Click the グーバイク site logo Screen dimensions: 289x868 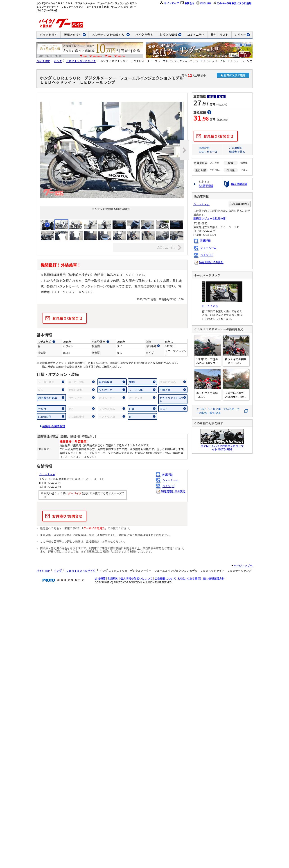pyautogui.click(x=61, y=23)
